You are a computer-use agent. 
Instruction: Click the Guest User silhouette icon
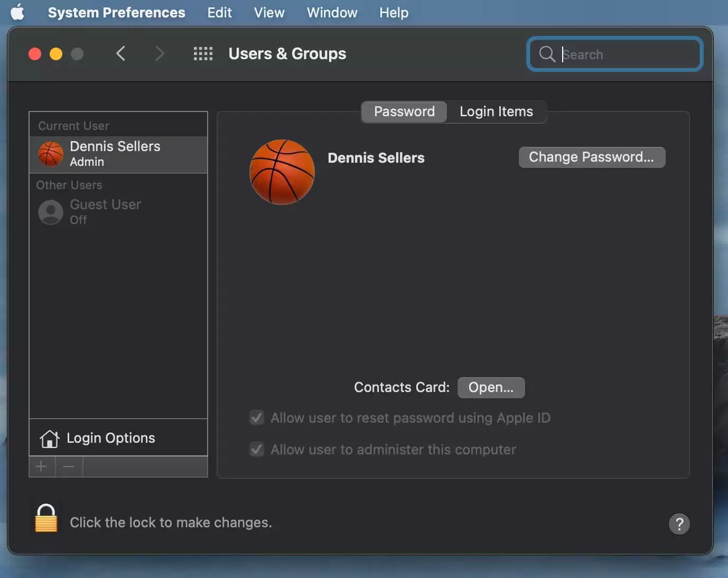[x=51, y=212]
